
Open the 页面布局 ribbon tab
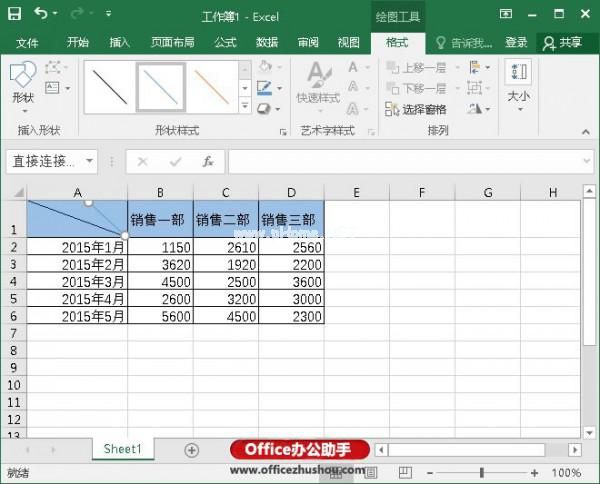(172, 43)
